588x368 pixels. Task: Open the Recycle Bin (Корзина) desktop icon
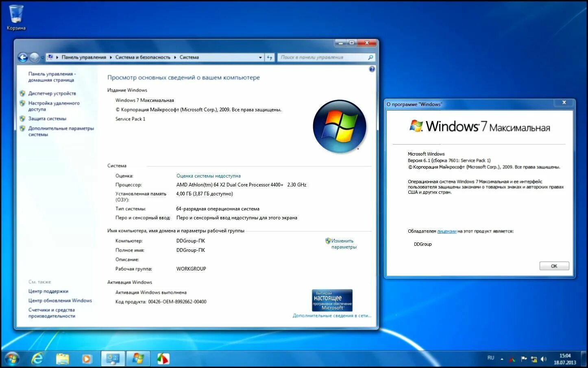click(x=16, y=17)
